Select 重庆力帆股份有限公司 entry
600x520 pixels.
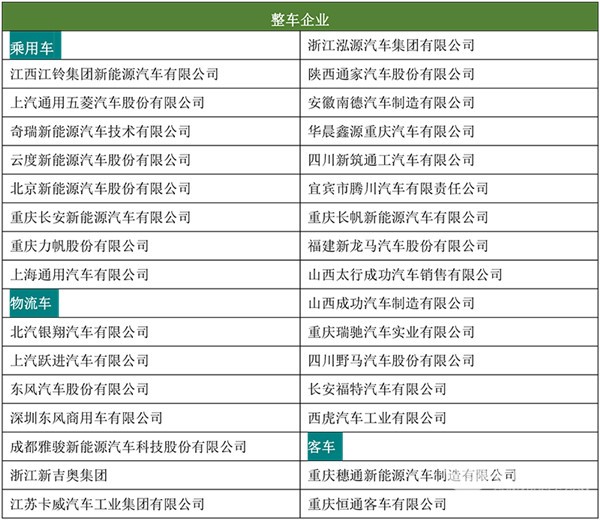79,245
